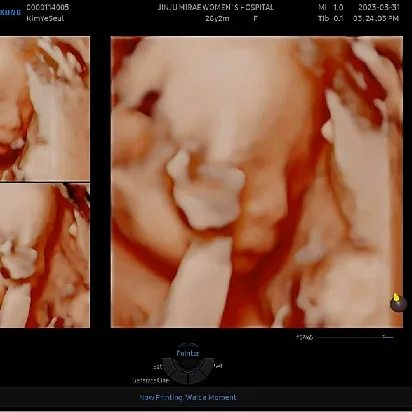Click the TIb 0.1 value
Viewport: 412px width, 412px height.
tap(331, 18)
